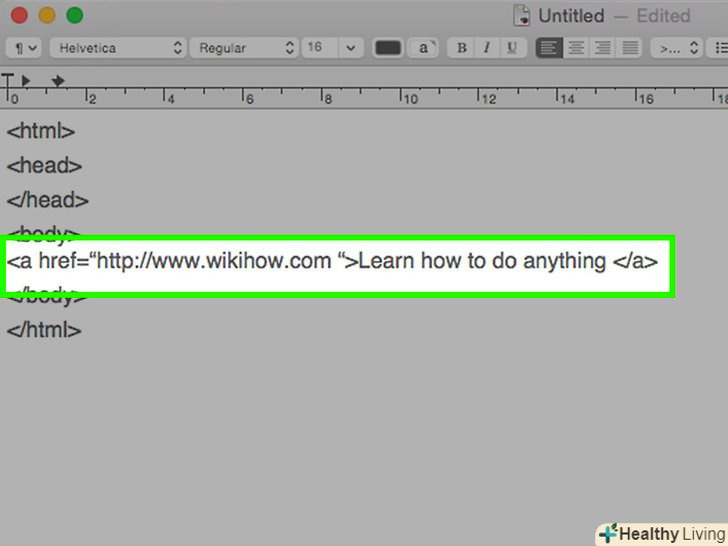Open the text color swatch
The image size is (728, 546).
(x=388, y=48)
